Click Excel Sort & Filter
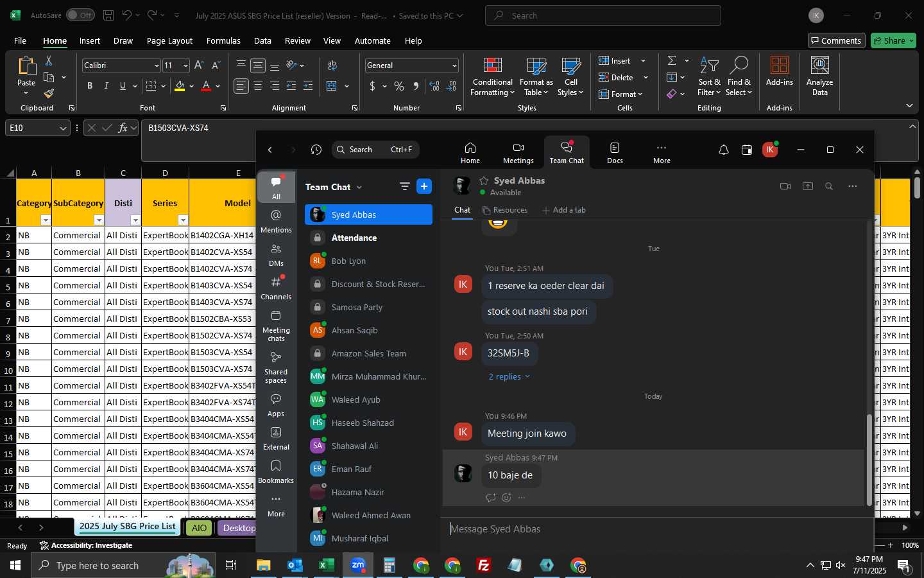The width and height of the screenshot is (924, 578). click(x=709, y=76)
